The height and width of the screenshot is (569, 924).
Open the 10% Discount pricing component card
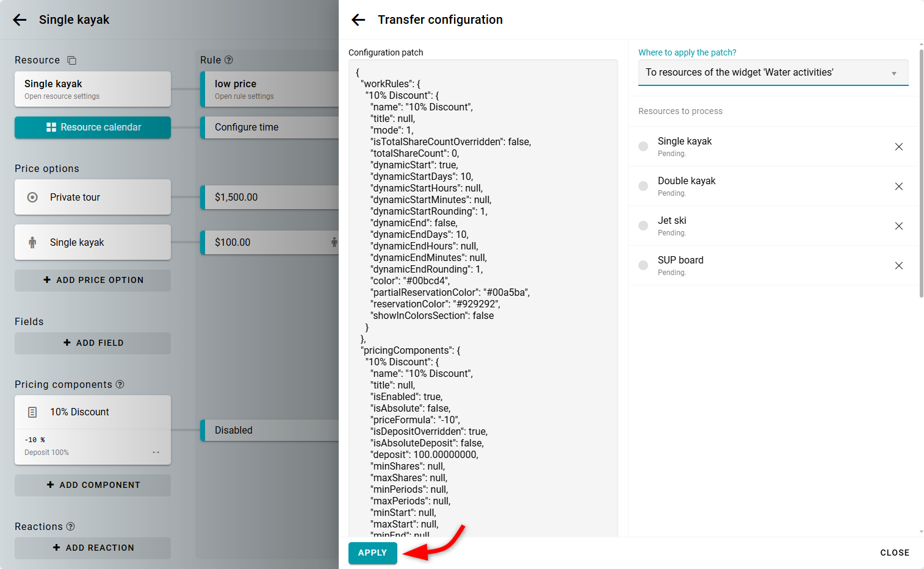93,412
